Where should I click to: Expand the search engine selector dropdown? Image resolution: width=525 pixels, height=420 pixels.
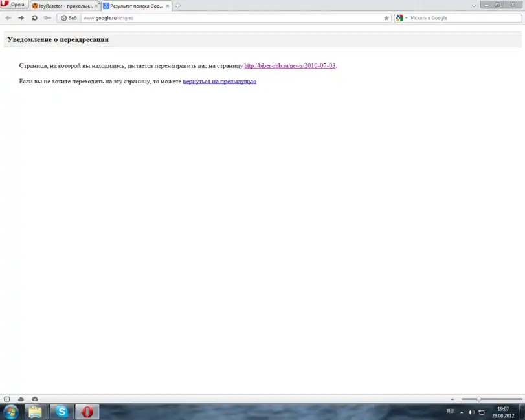tap(401, 18)
